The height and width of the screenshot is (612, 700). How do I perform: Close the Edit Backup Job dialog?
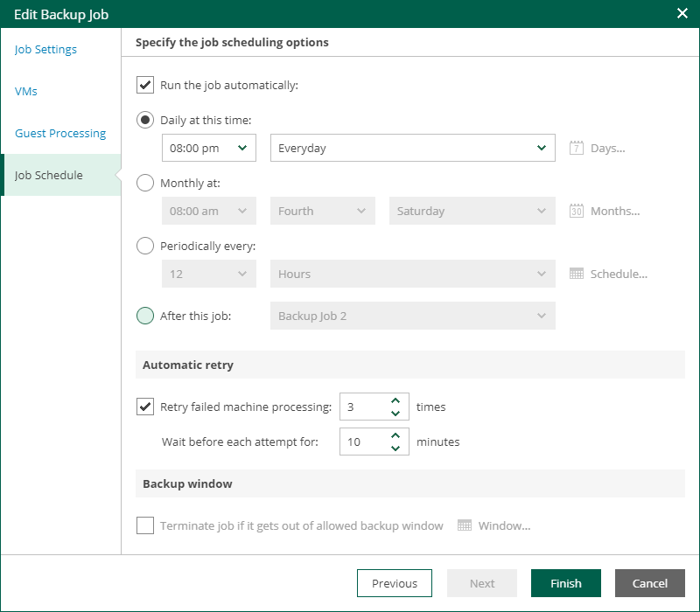click(682, 13)
